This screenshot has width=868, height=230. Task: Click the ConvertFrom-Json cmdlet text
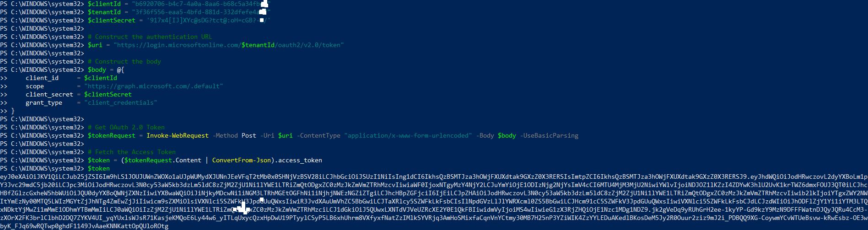click(x=242, y=160)
